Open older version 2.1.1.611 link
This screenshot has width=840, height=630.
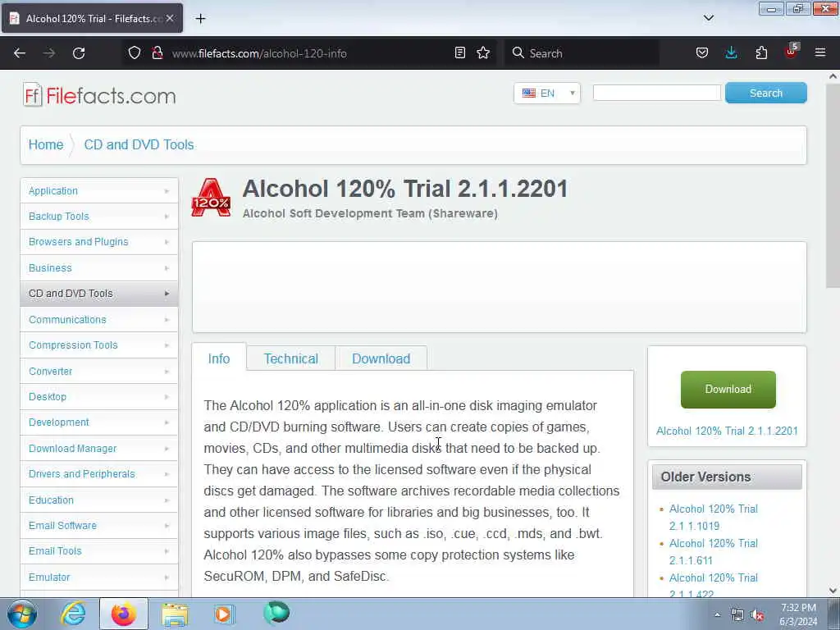(x=714, y=552)
